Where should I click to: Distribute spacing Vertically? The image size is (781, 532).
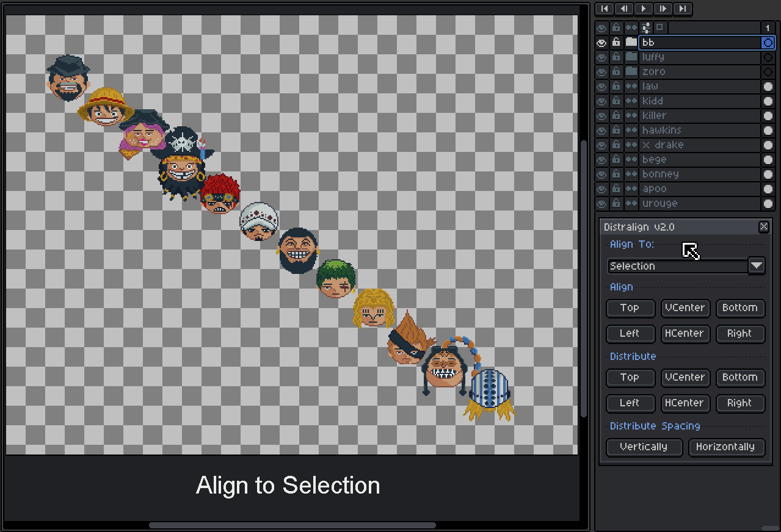coord(644,447)
